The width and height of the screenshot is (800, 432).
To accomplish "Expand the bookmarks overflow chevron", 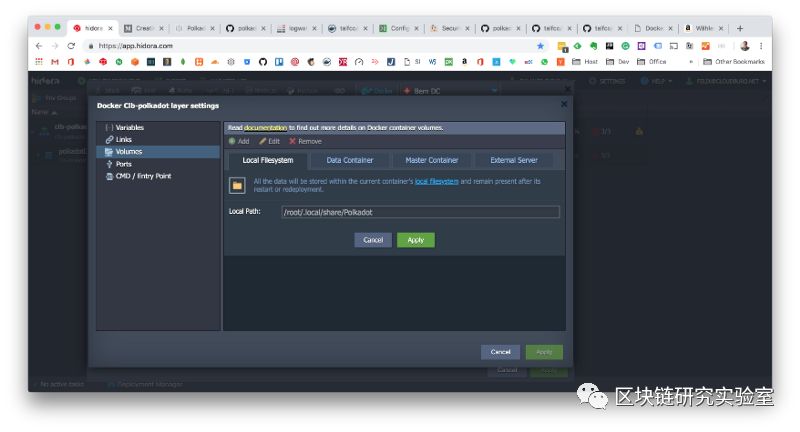I will [x=691, y=62].
